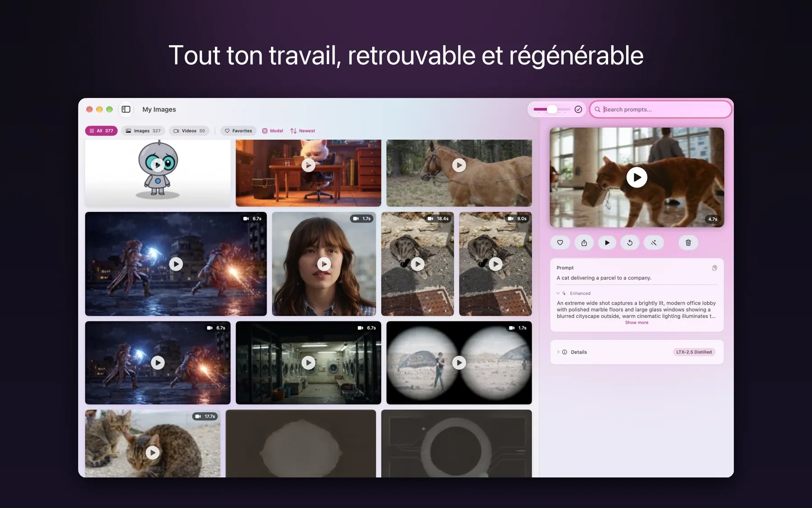This screenshot has width=812, height=508.
Task: Play the 9.0s cat video thumbnail
Action: [495, 264]
